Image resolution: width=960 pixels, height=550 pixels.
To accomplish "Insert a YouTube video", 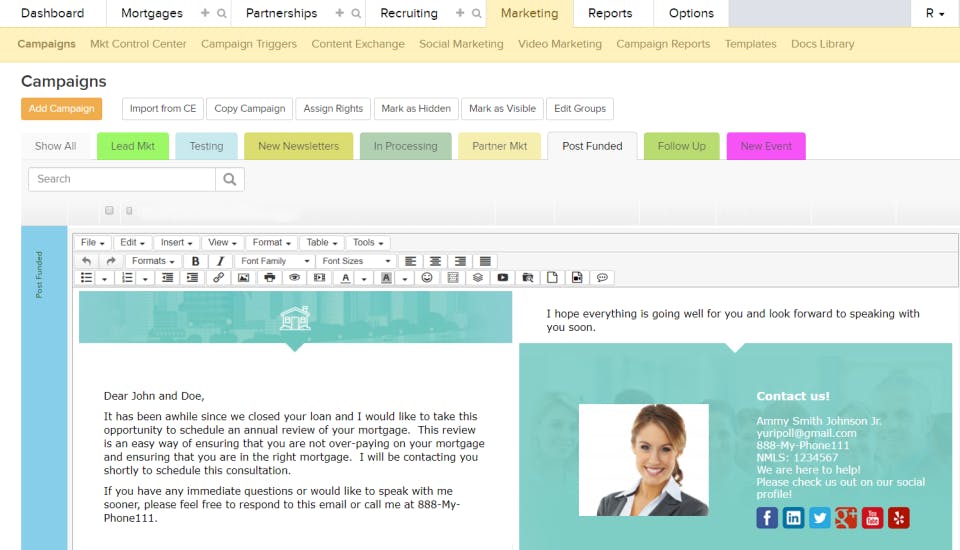I will point(503,277).
